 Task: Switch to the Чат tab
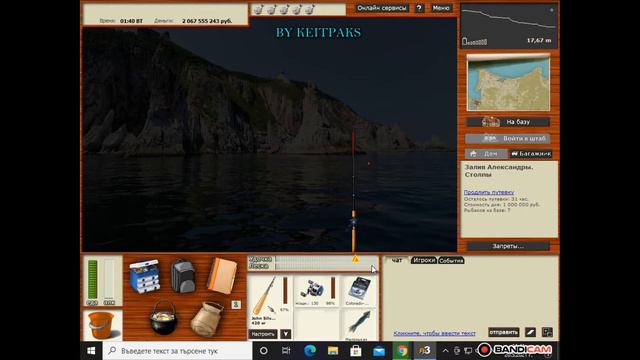click(397, 260)
